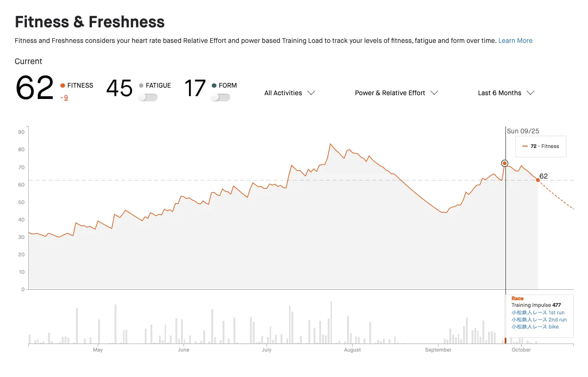Enable the Form toggle switch
This screenshot has width=588, height=377.
[x=220, y=98]
